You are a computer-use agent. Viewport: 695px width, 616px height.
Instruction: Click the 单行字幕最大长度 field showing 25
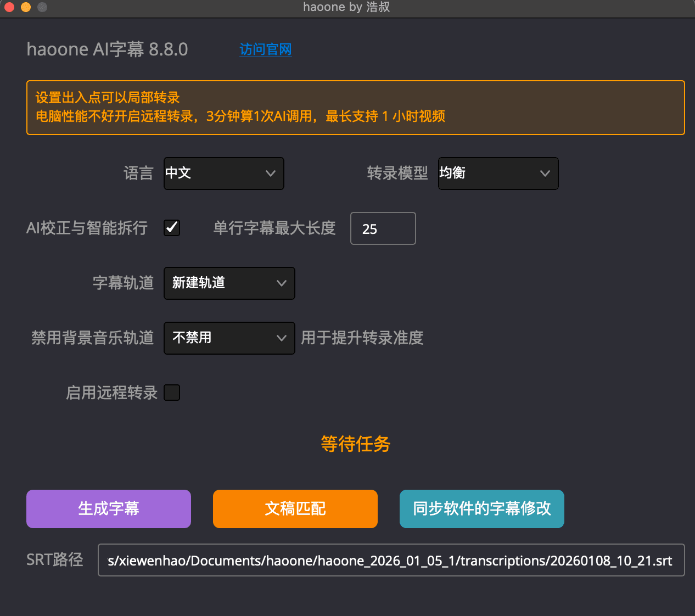coord(383,228)
